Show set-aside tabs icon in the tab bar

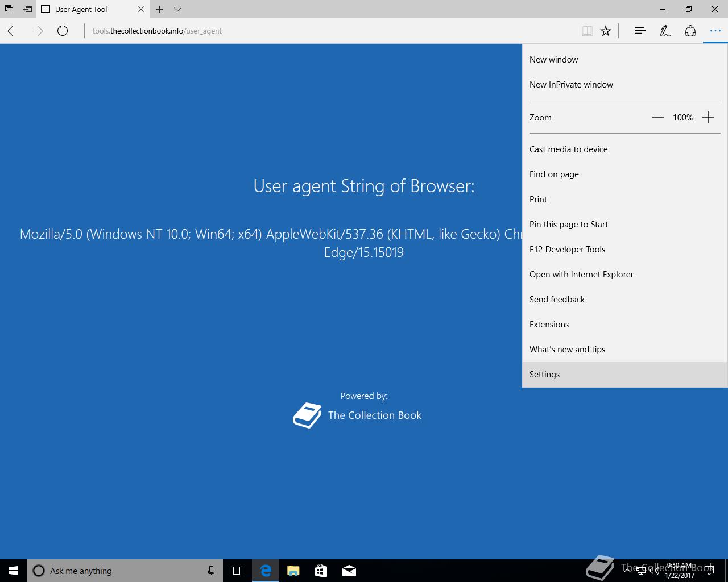9,9
